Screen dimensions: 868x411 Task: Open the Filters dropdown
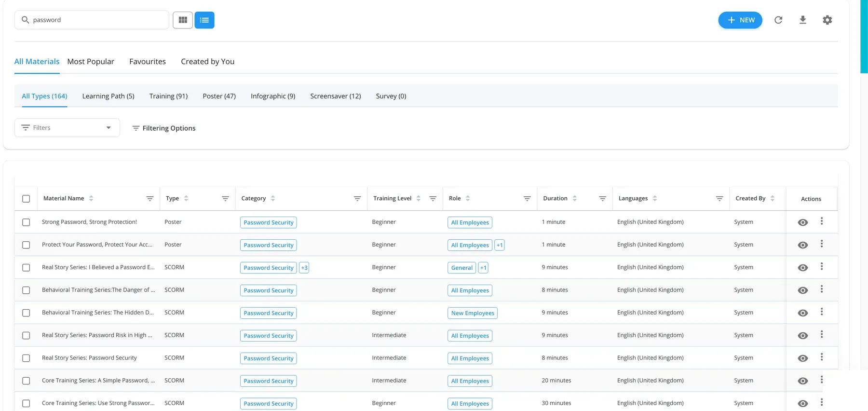67,128
